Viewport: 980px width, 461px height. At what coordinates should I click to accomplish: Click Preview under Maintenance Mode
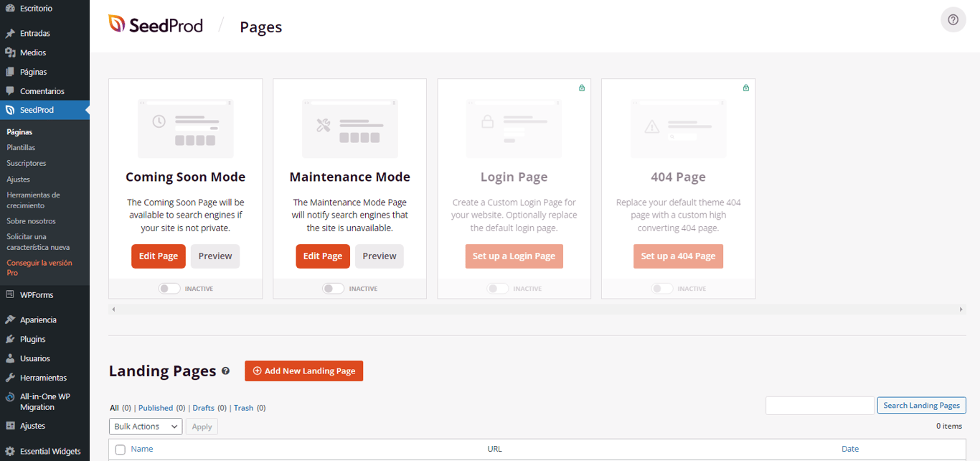(380, 256)
